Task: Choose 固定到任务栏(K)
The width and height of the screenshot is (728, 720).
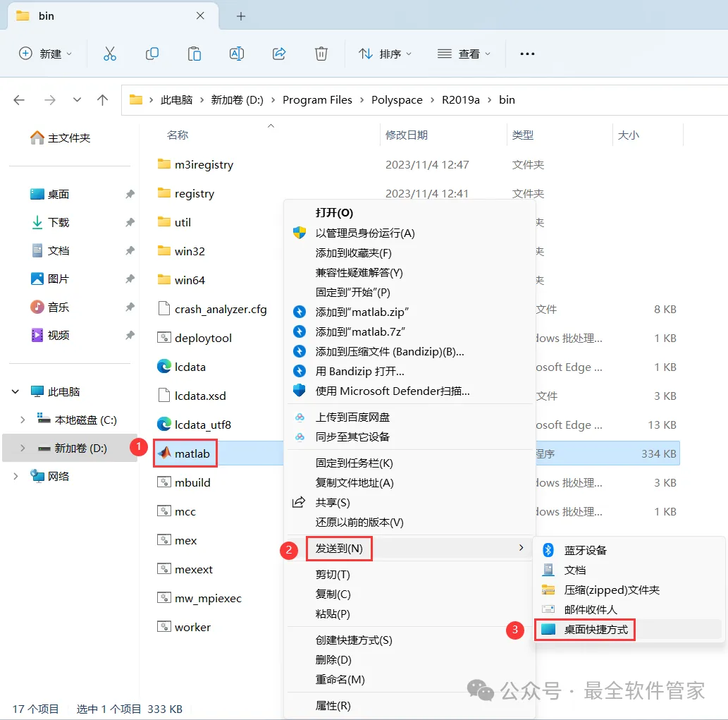Action: pos(354,463)
